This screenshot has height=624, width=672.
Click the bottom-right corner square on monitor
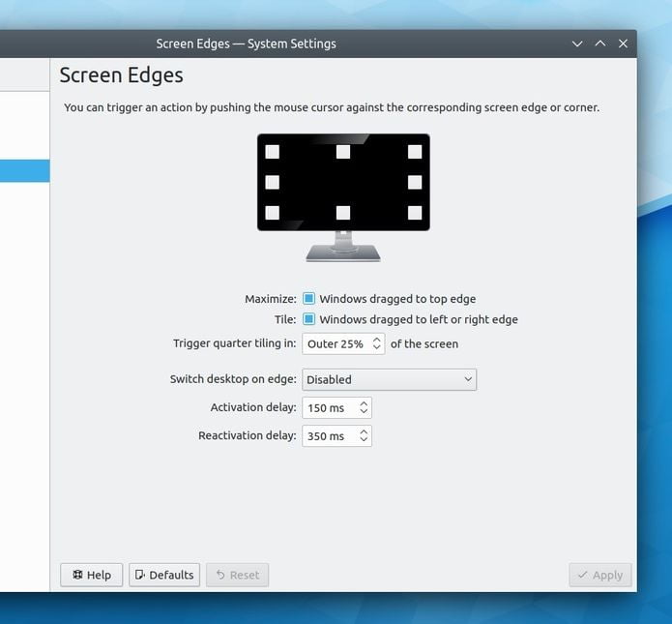coord(415,213)
